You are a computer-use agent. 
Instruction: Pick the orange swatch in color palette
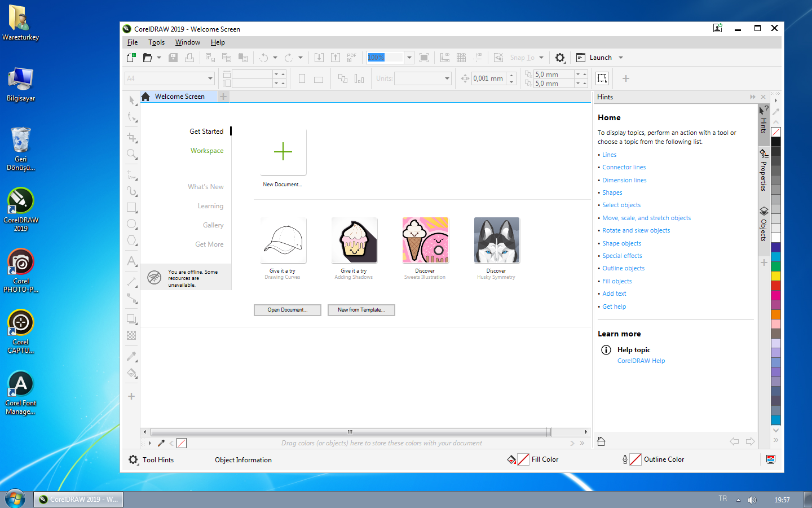pyautogui.click(x=776, y=314)
